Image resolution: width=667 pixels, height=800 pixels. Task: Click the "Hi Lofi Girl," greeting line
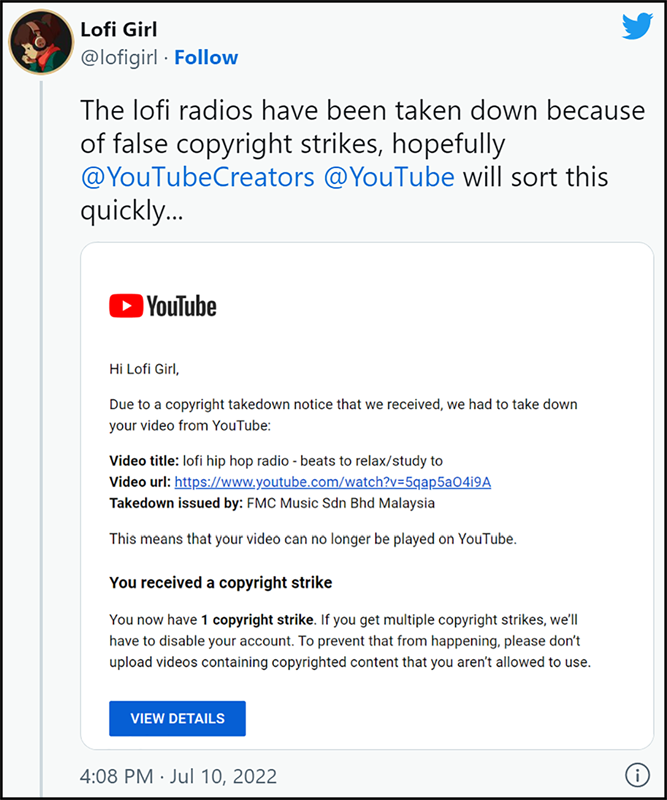143,369
